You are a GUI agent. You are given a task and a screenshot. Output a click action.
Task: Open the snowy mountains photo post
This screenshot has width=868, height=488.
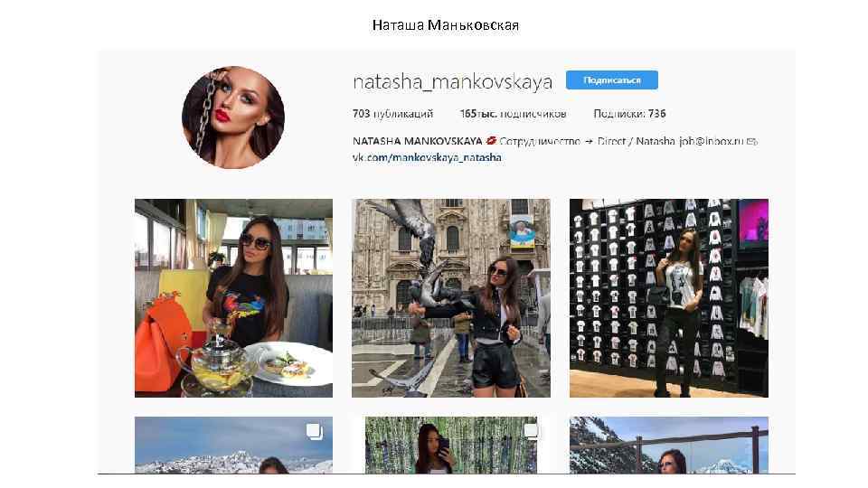[x=233, y=445]
